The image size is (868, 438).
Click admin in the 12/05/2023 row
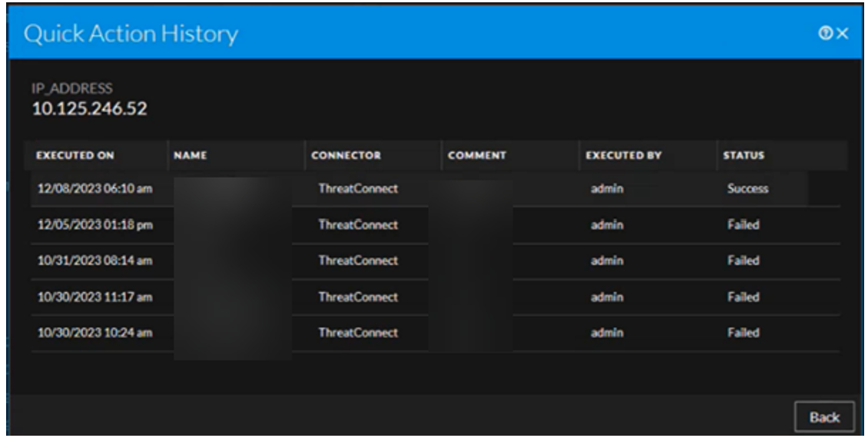coord(607,225)
